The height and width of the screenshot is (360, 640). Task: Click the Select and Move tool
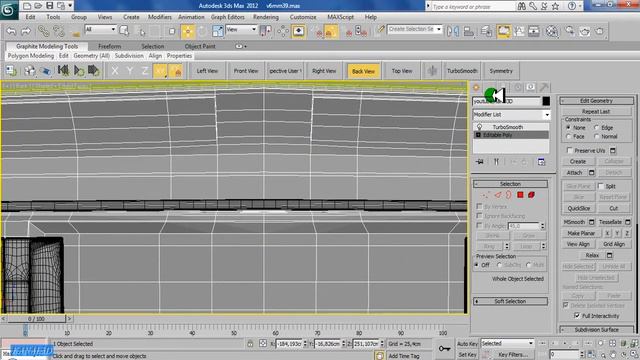(x=188, y=31)
